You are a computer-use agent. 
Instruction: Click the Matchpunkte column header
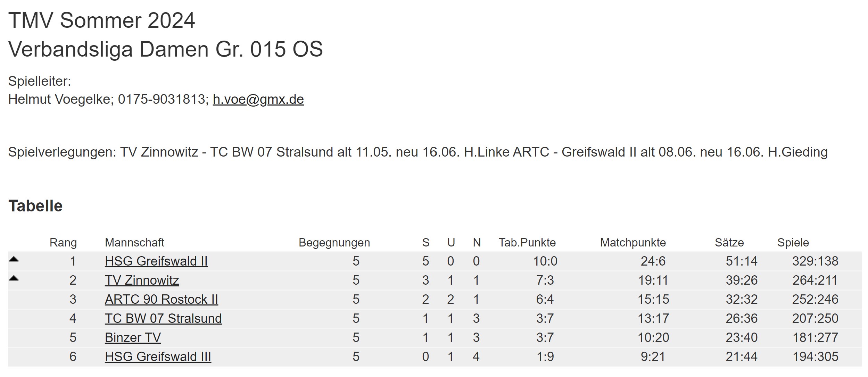[633, 242]
